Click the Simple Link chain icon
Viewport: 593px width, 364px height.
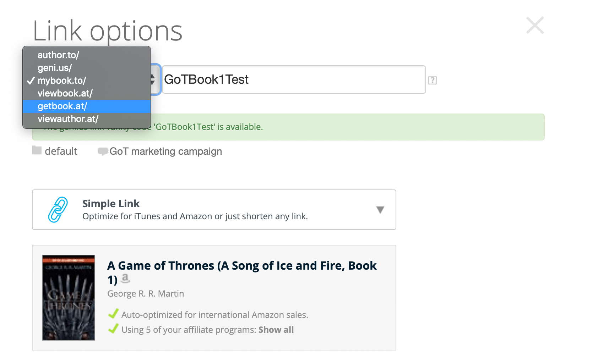coord(59,210)
